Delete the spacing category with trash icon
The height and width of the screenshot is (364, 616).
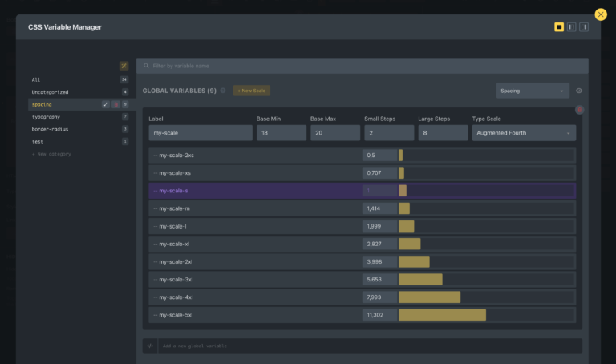(x=115, y=104)
